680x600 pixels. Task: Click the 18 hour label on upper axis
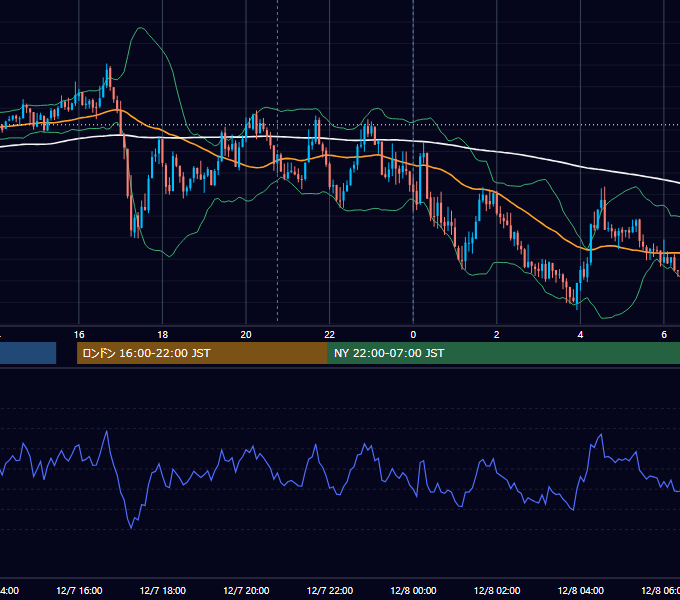coord(162,335)
